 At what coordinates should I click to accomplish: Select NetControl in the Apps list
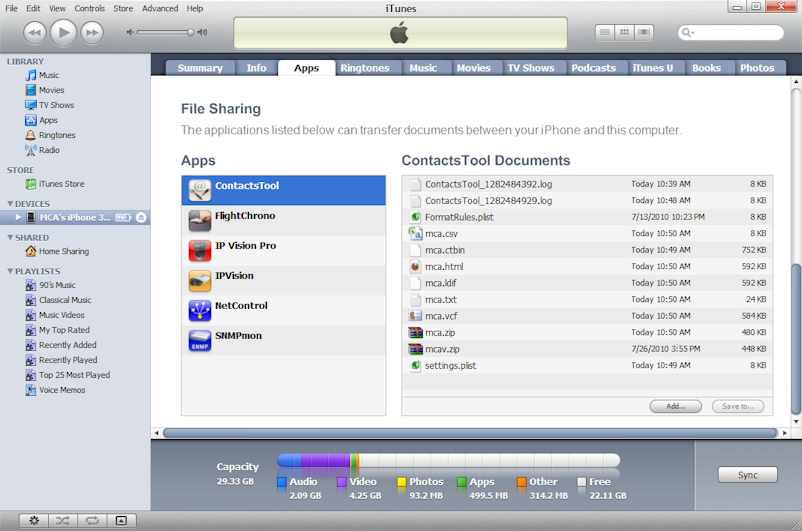[x=283, y=311]
